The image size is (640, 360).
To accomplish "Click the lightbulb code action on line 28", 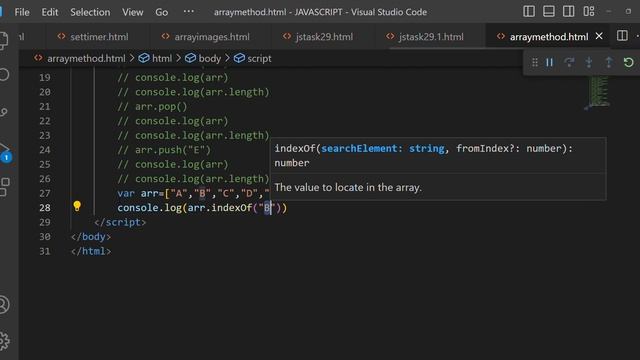I will 77,206.
